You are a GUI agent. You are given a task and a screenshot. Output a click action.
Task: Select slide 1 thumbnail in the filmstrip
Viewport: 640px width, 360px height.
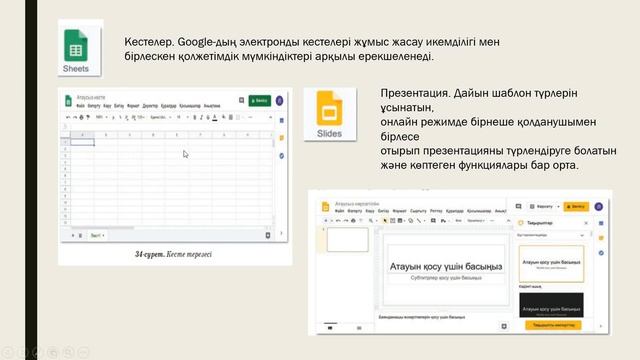click(347, 239)
